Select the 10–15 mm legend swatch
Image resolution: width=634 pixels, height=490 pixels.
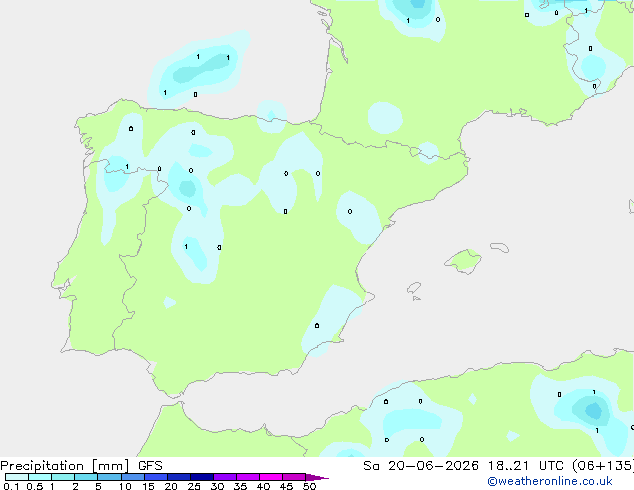coord(132,477)
